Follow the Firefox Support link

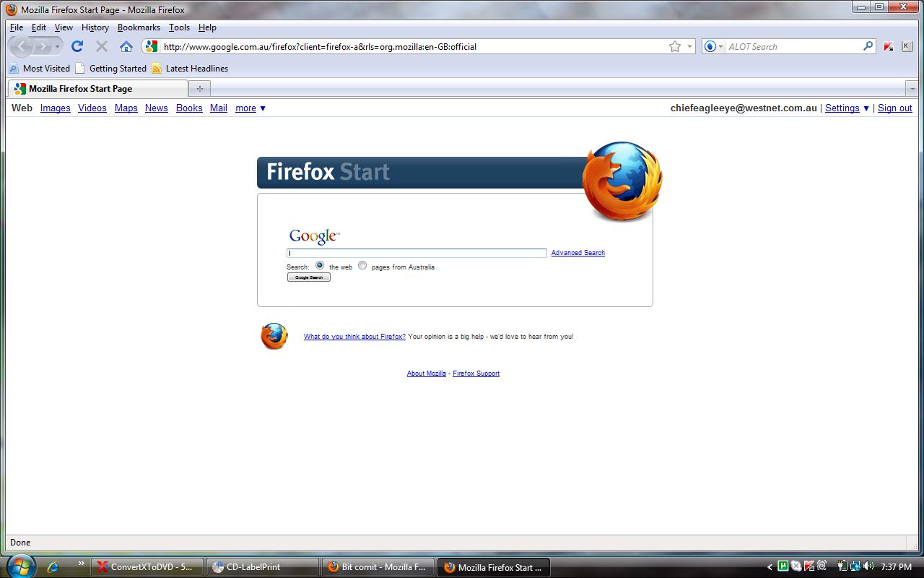click(476, 374)
